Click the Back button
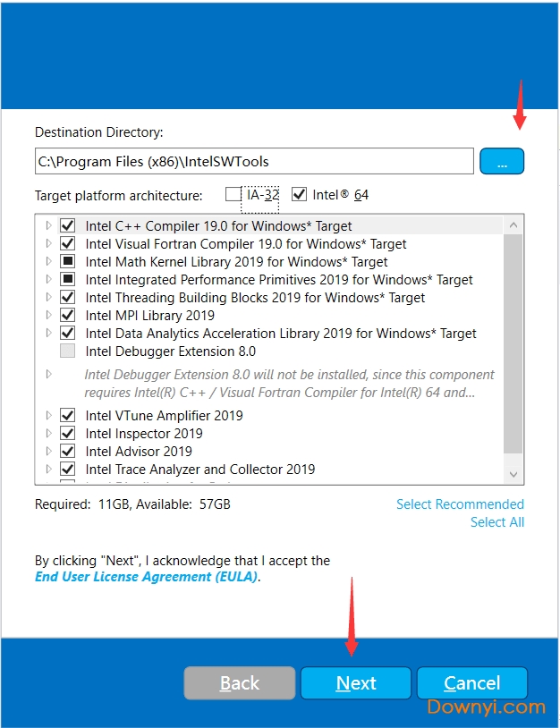 [240, 683]
